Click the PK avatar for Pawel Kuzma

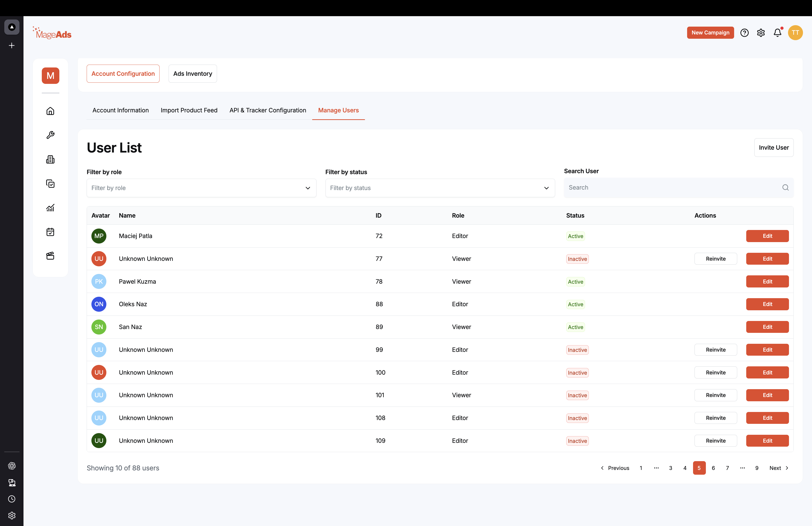click(x=99, y=282)
